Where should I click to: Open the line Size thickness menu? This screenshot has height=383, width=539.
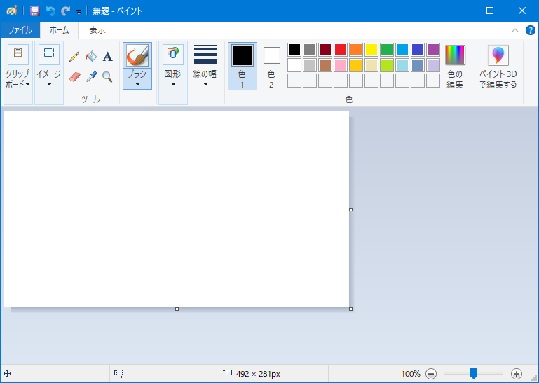[205, 65]
